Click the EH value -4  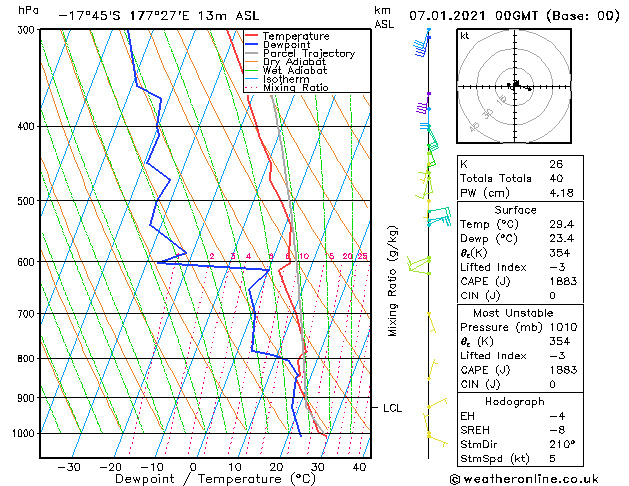pos(558,416)
